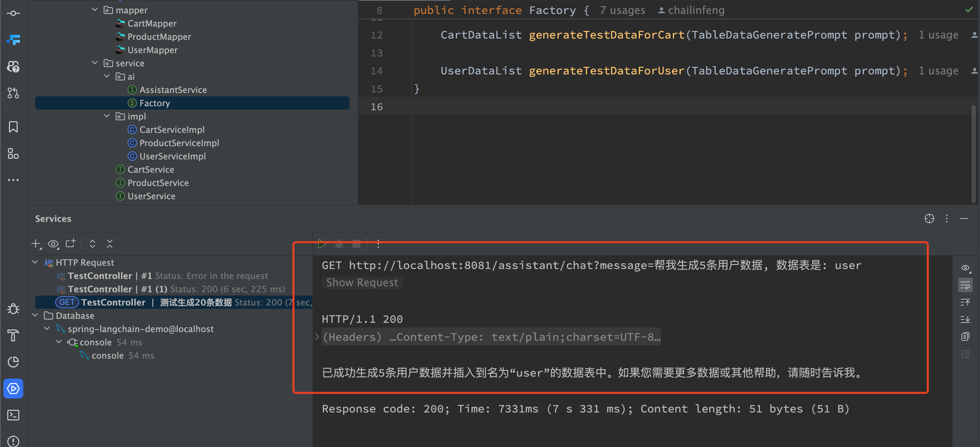Image resolution: width=980 pixels, height=447 pixels.
Task: Expand all services tree nodes
Action: (92, 244)
